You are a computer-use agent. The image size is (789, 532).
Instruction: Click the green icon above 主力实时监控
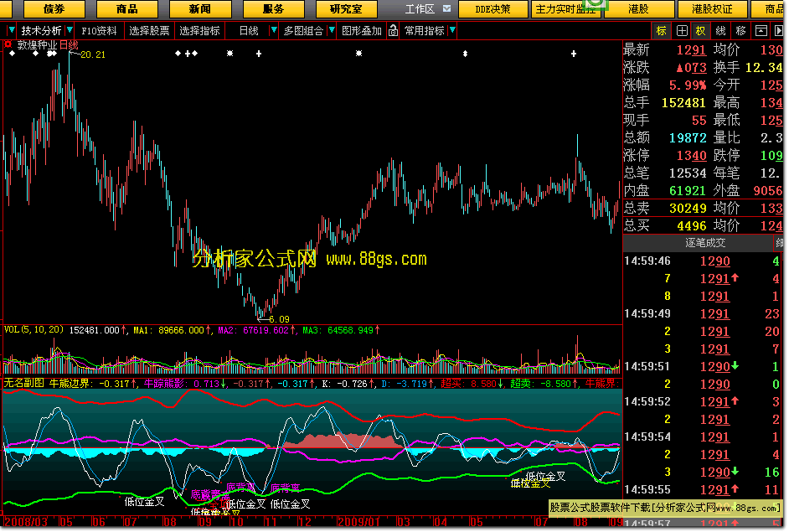(596, 4)
